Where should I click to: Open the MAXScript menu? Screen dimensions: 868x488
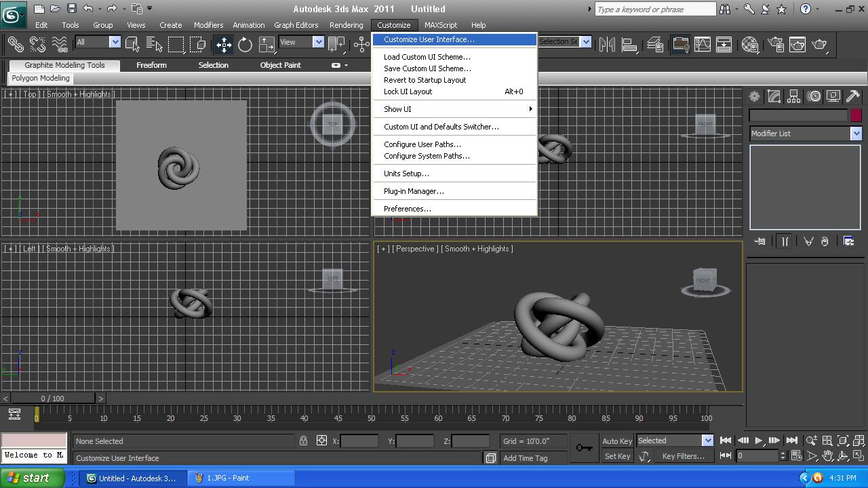click(x=441, y=25)
